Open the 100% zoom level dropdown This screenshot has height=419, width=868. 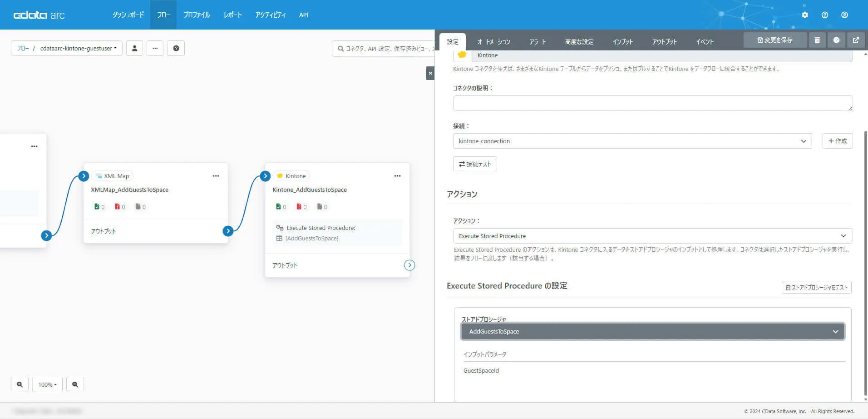click(x=48, y=384)
